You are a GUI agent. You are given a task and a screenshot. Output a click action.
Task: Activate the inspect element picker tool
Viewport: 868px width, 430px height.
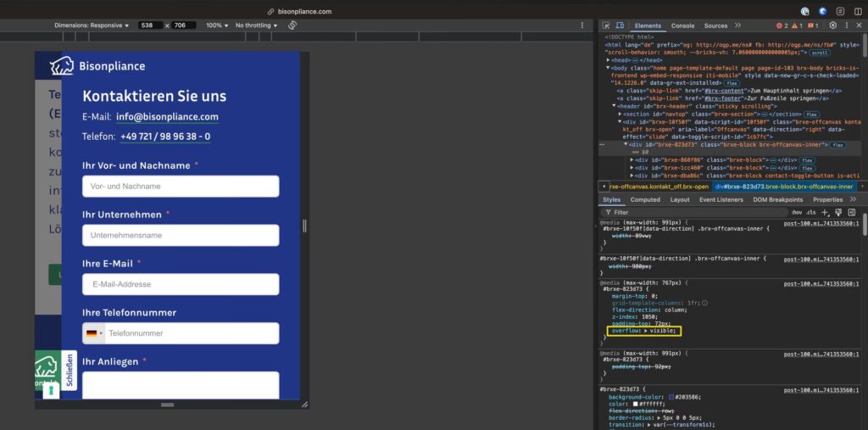pyautogui.click(x=607, y=25)
